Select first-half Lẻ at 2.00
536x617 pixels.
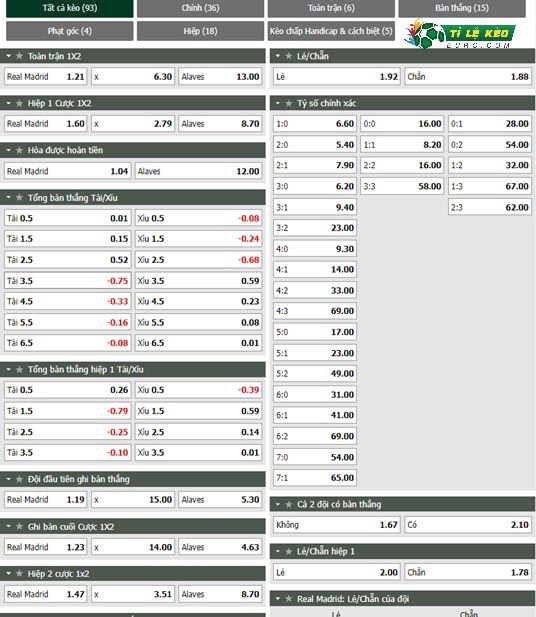click(x=336, y=573)
